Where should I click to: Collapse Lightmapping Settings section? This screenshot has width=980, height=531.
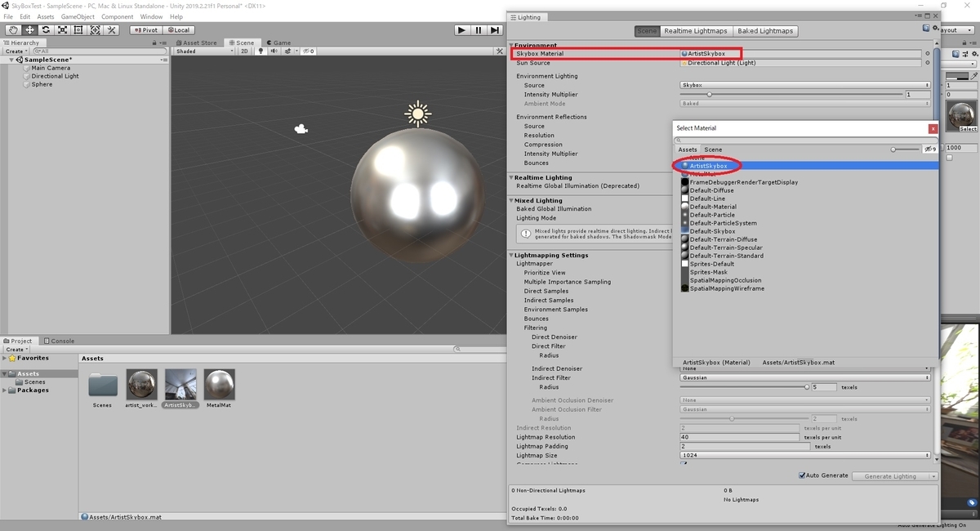point(511,255)
